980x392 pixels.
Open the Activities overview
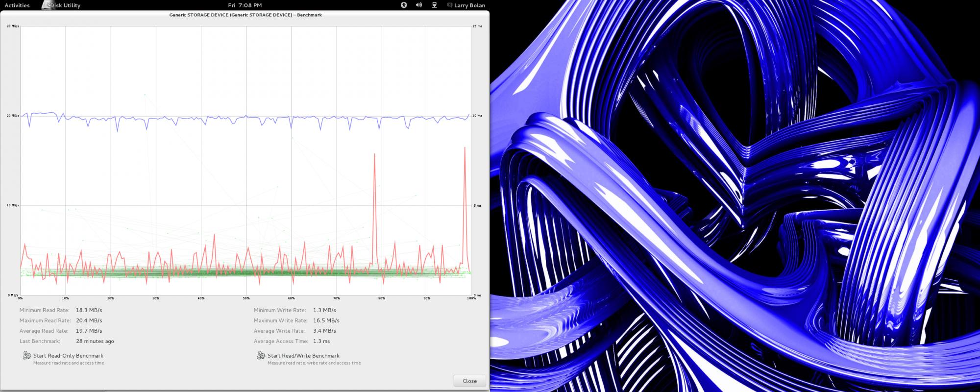click(17, 5)
